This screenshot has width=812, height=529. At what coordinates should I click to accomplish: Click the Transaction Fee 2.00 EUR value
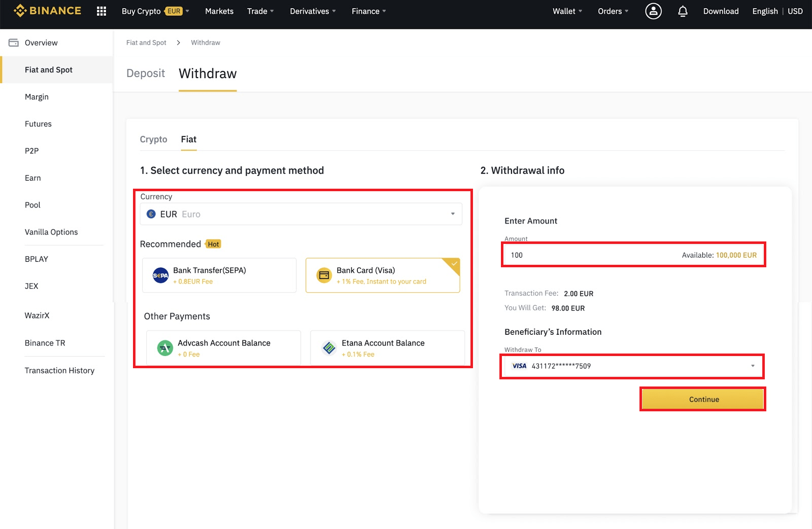579,294
